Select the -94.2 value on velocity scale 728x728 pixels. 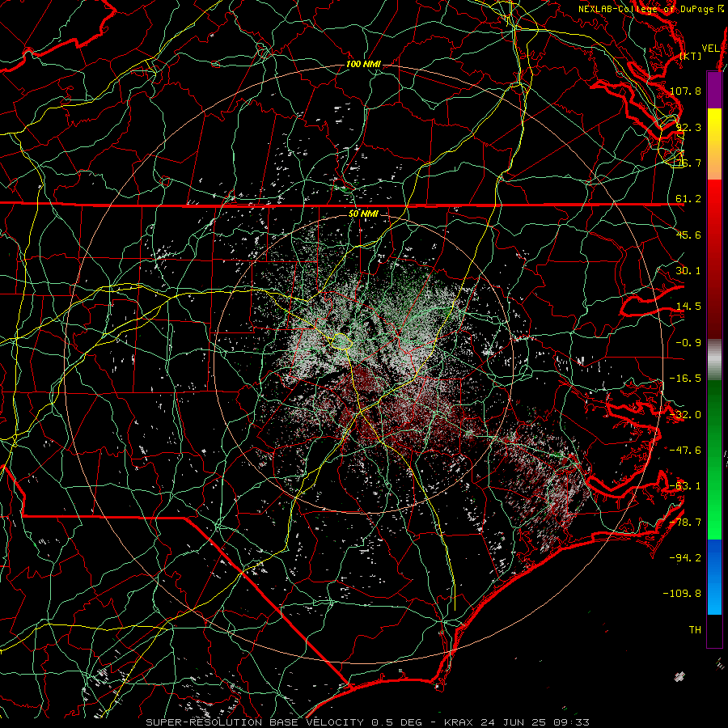tap(685, 558)
